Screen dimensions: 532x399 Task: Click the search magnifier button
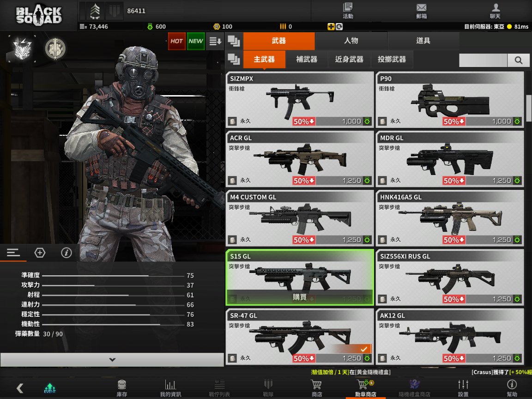point(519,60)
